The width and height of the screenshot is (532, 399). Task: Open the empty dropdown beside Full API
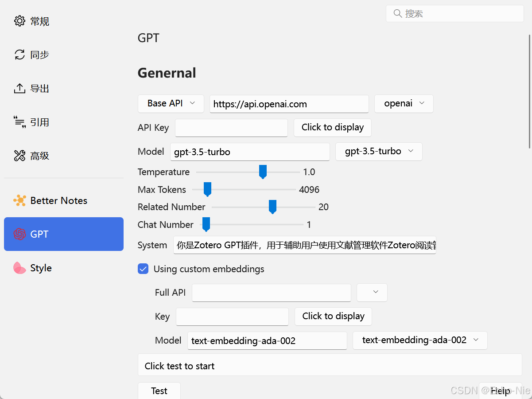pos(372,293)
